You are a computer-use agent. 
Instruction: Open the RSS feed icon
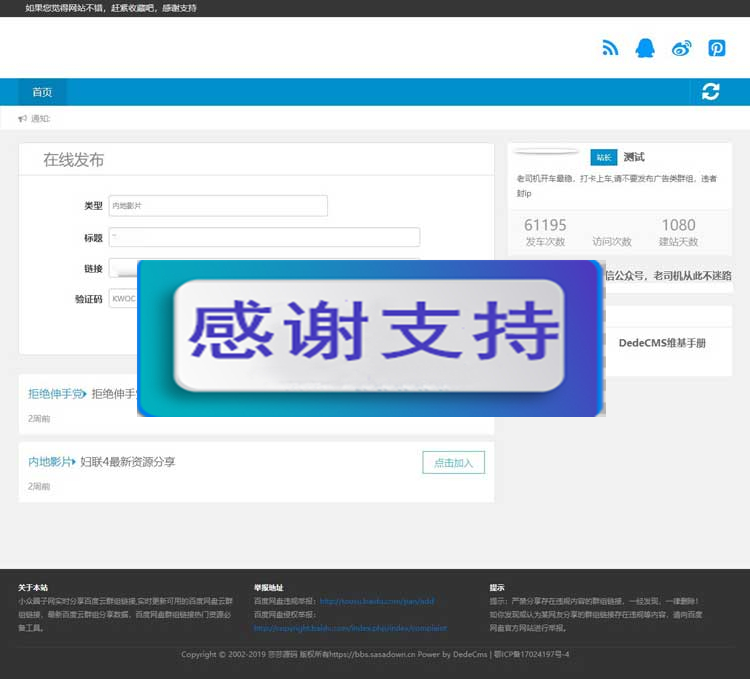coord(610,48)
